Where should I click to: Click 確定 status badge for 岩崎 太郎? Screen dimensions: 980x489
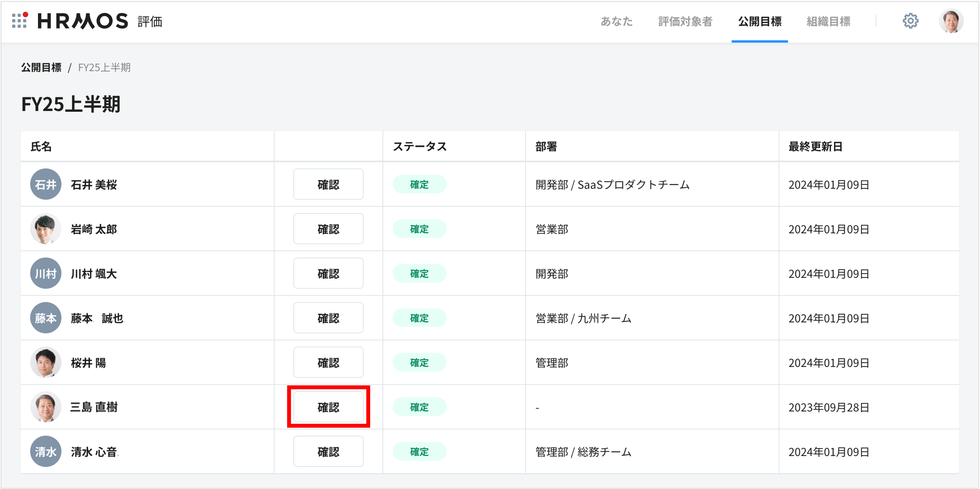pyautogui.click(x=419, y=229)
